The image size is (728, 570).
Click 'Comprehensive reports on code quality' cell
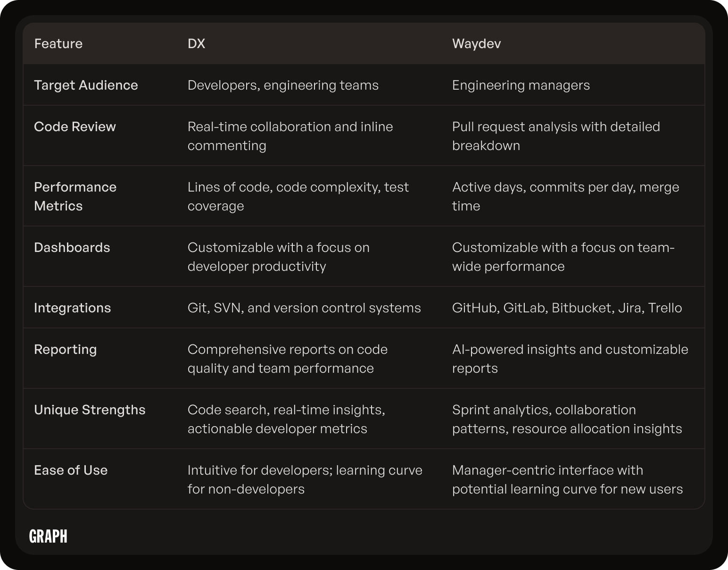coord(288,359)
